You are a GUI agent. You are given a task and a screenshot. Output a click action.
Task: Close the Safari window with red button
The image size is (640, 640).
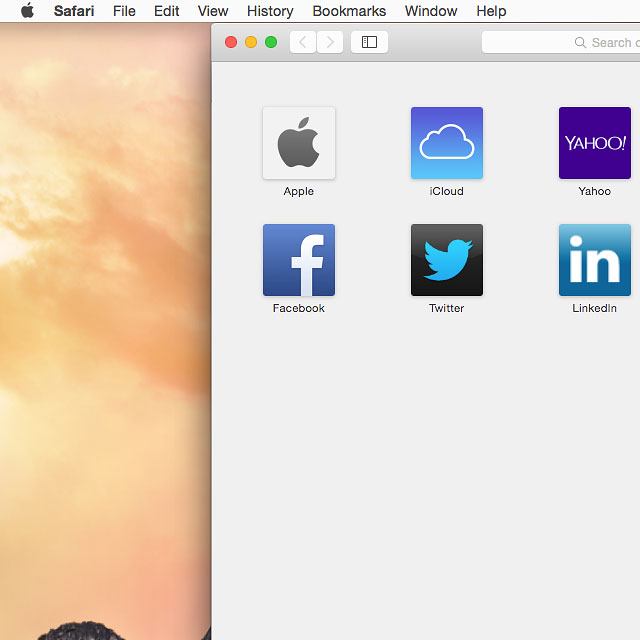[231, 42]
